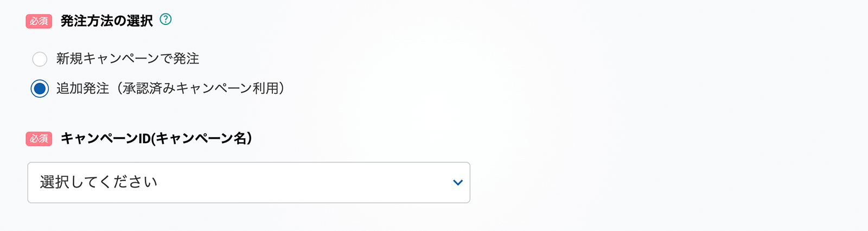Image resolution: width=868 pixels, height=231 pixels.
Task: Switch order method to new campaign option
Action: tap(40, 59)
